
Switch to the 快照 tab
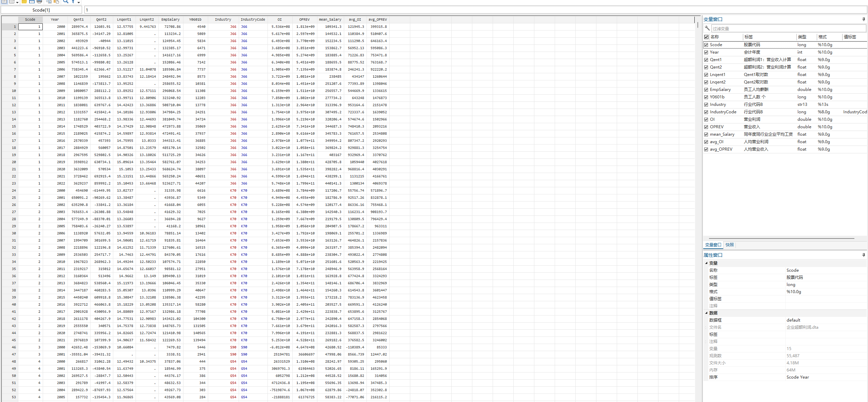pyautogui.click(x=729, y=245)
